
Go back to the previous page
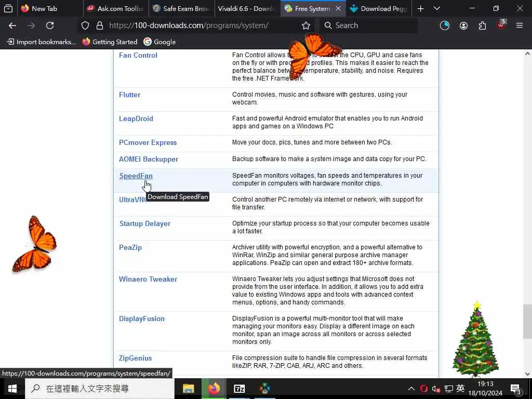point(12,25)
